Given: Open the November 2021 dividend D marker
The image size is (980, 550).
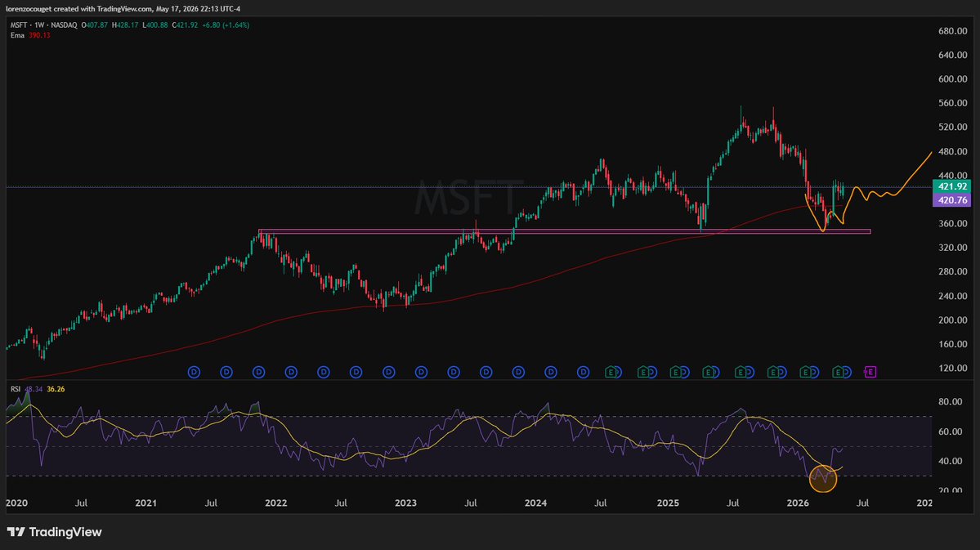Looking at the screenshot, I should [x=259, y=372].
